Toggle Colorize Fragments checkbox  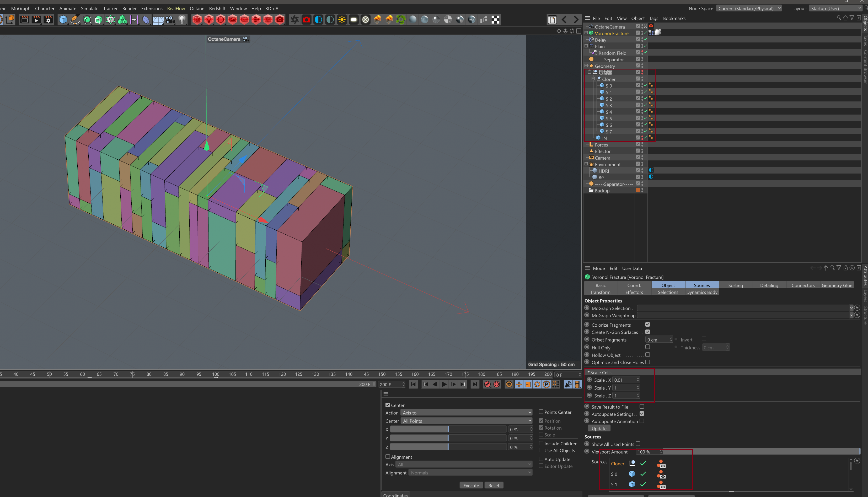pos(647,325)
